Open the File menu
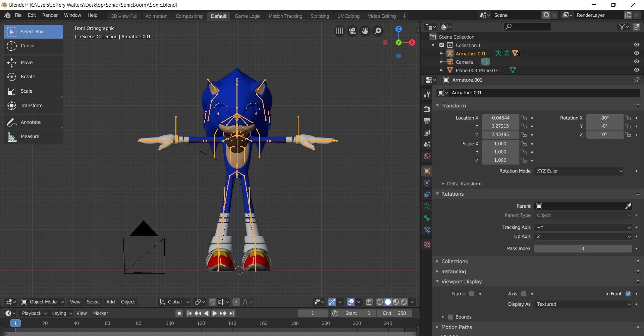 click(x=18, y=15)
